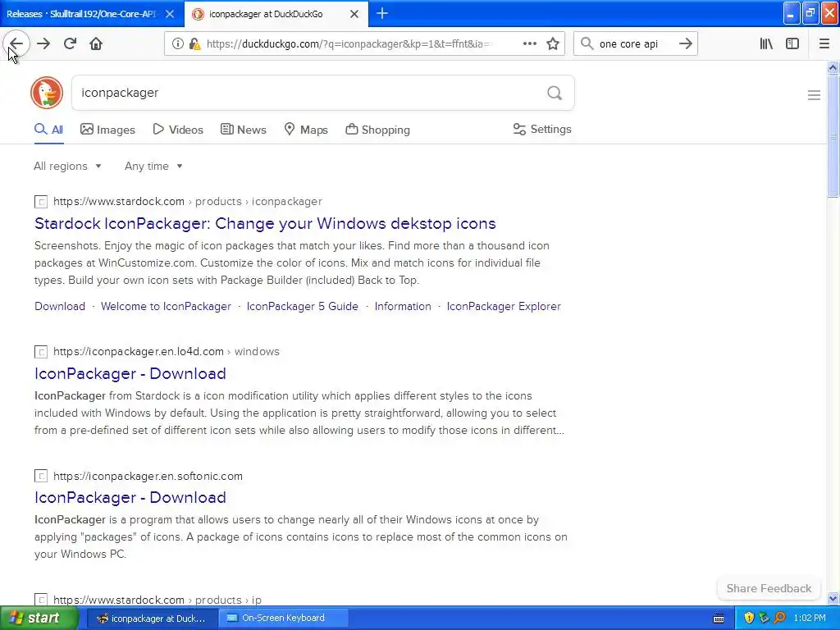Switch to Maps results

point(306,130)
